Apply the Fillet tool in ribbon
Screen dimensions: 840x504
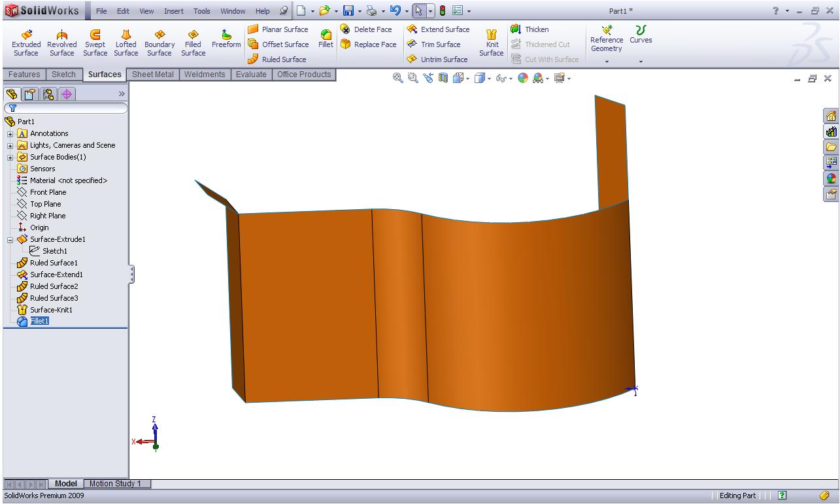(x=326, y=39)
